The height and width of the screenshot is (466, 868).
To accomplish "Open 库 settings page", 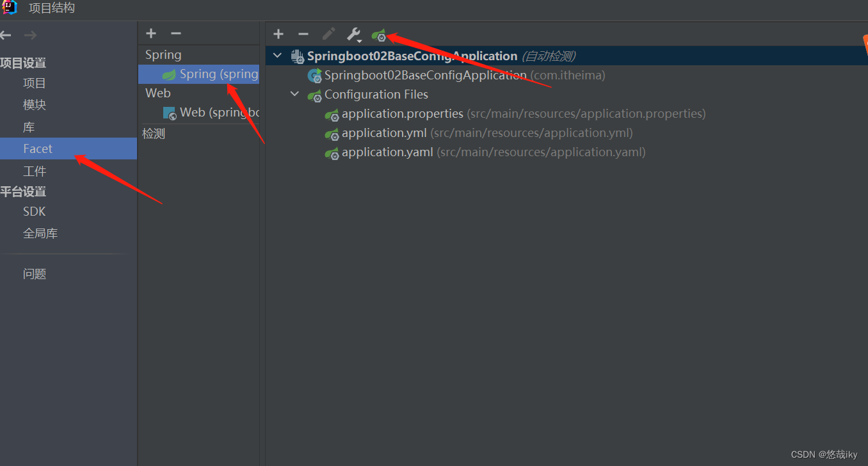I will click(x=29, y=127).
